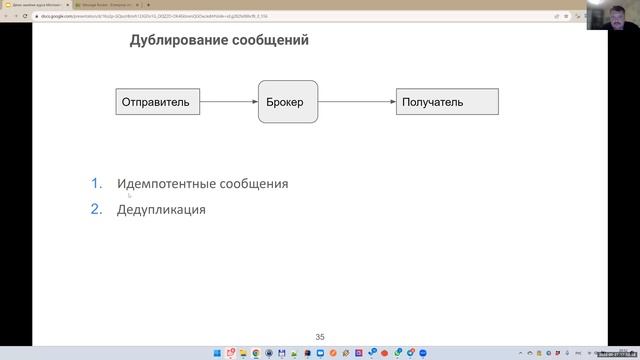Click the 'Отправитель' box in diagram
This screenshot has height=360, width=640.
click(x=158, y=102)
